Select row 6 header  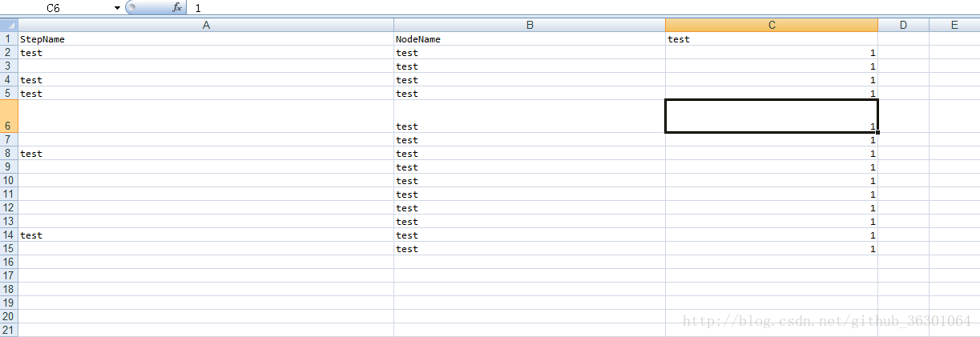point(9,116)
